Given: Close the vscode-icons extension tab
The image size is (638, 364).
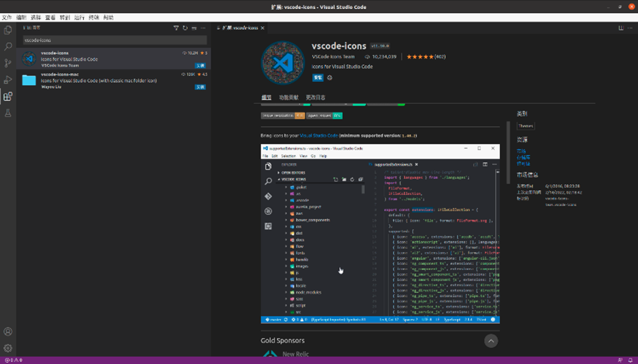Looking at the screenshot, I should click(263, 28).
